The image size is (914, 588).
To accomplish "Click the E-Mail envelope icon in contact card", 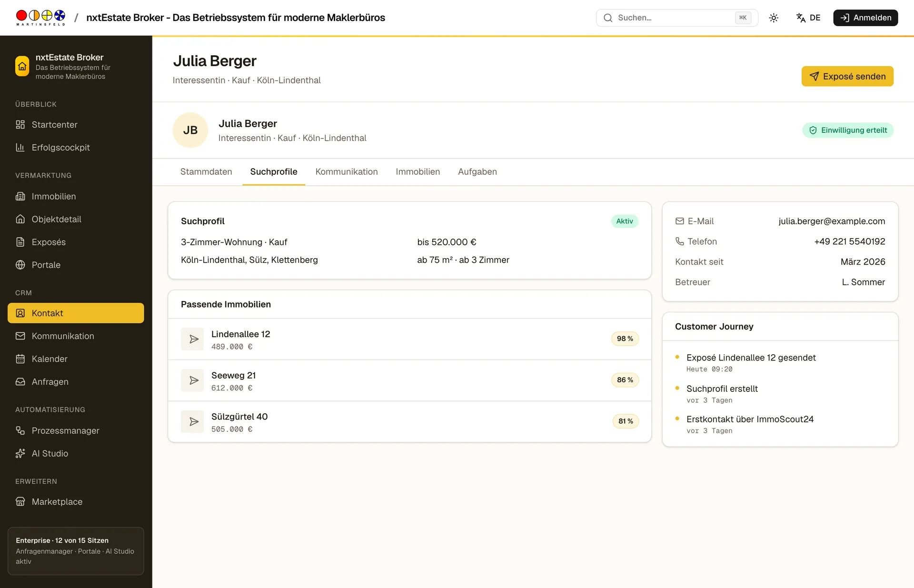I will coord(680,221).
